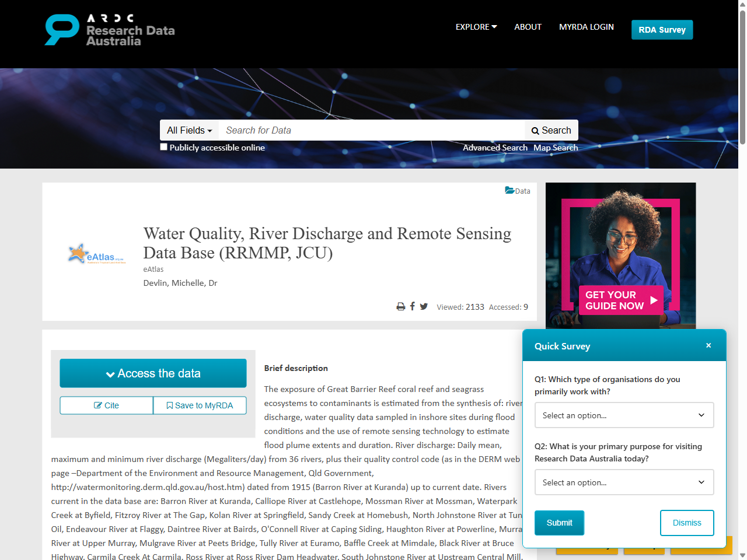Image resolution: width=747 pixels, height=560 pixels.
Task: Open the Q1 organisations dropdown
Action: pos(624,415)
